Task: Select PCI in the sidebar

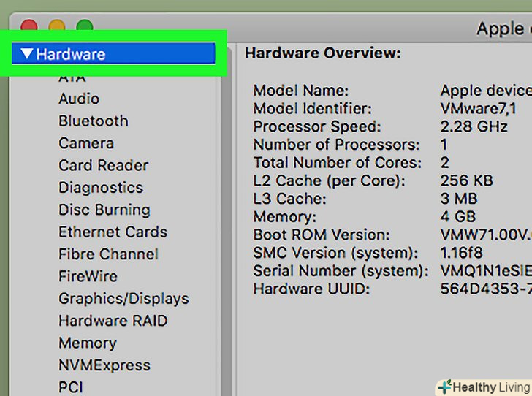Action: pyautogui.click(x=71, y=387)
